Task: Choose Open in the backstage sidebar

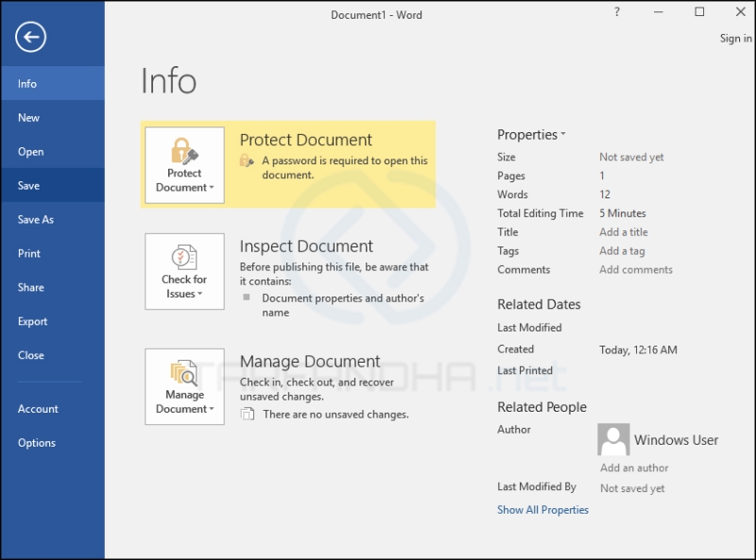Action: pos(53,151)
